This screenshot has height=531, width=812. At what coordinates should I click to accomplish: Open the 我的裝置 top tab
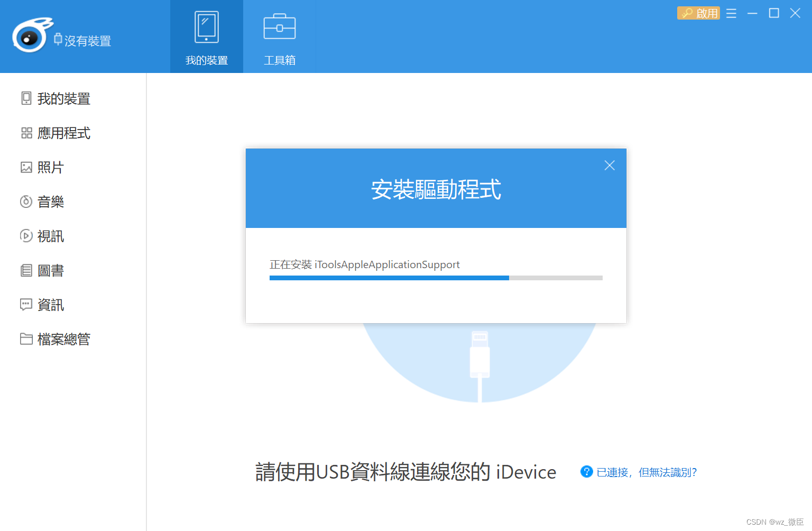pyautogui.click(x=207, y=37)
